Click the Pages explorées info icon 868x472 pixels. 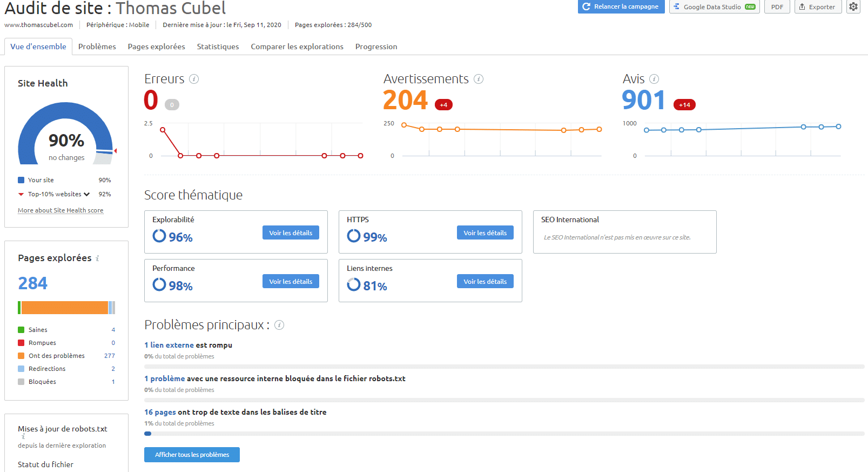97,258
